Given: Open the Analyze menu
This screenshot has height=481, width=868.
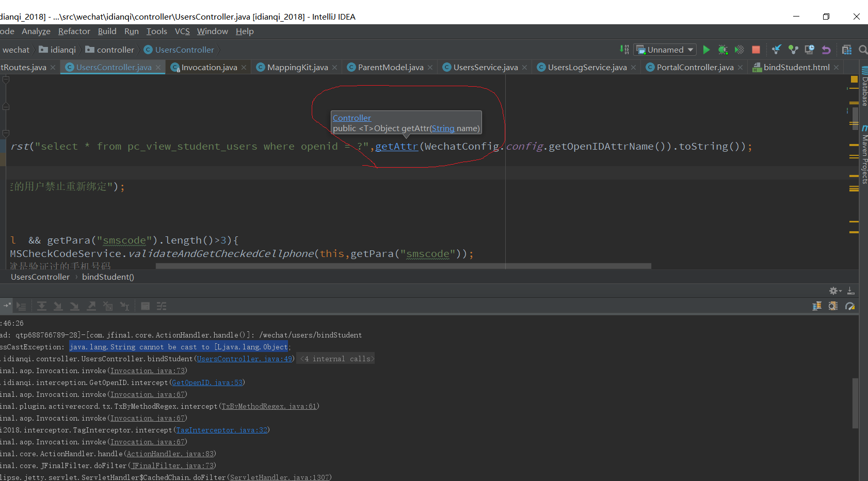Looking at the screenshot, I should [36, 31].
